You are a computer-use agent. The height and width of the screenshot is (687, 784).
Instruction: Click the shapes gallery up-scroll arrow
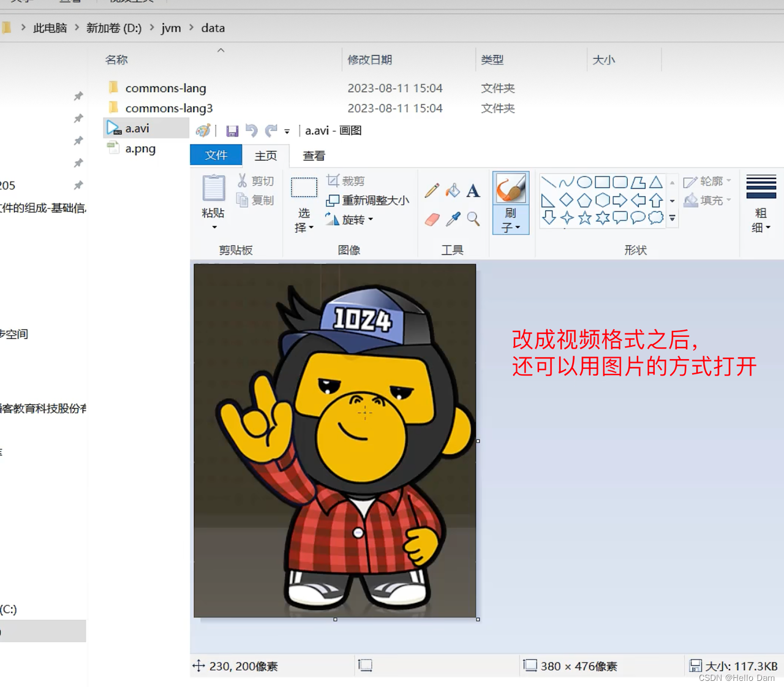(672, 183)
